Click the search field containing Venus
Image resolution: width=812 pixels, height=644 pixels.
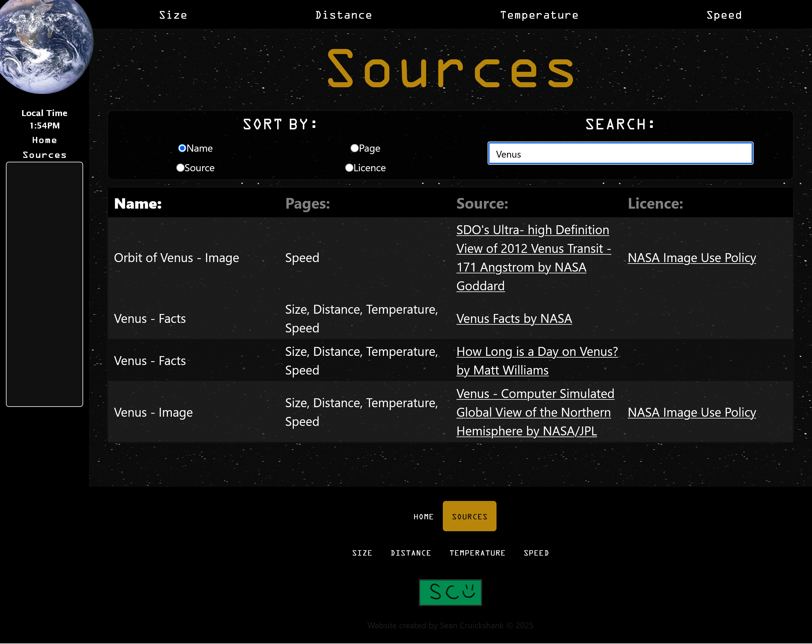tap(620, 154)
